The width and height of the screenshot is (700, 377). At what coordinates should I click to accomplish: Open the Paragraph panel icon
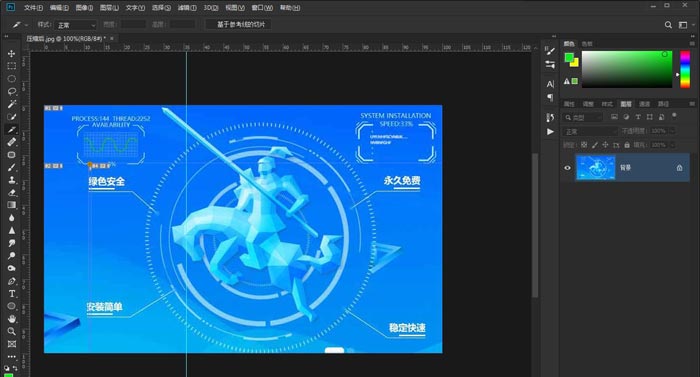[x=550, y=97]
